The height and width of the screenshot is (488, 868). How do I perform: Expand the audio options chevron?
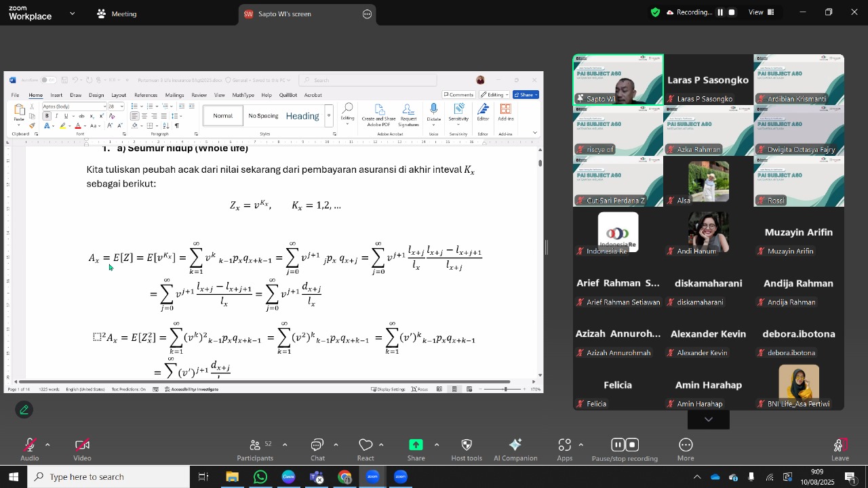click(x=47, y=445)
